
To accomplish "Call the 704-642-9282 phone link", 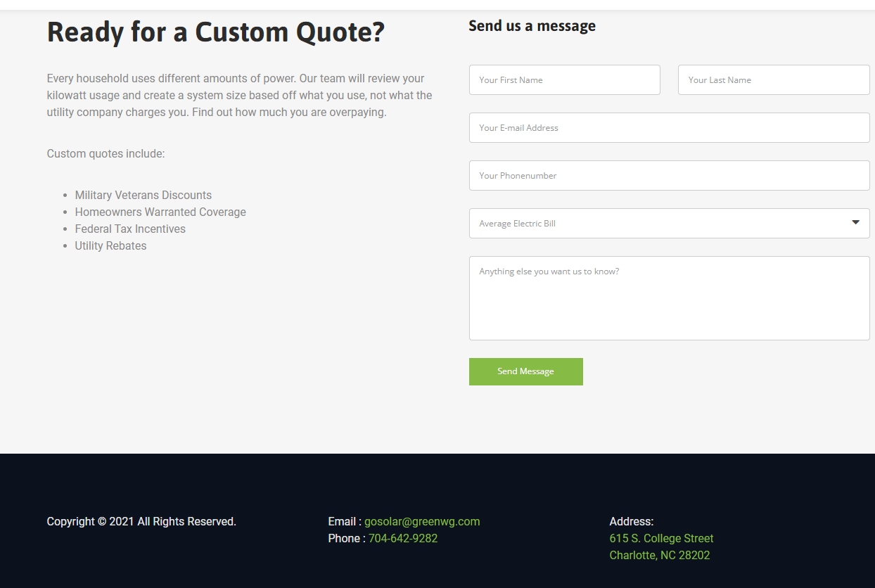I will coord(403,539).
